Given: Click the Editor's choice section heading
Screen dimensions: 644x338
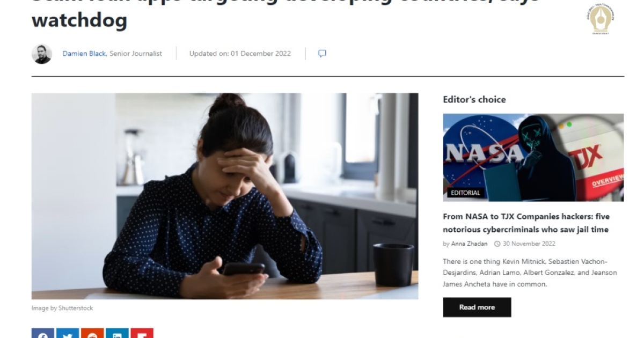Looking at the screenshot, I should click(474, 99).
